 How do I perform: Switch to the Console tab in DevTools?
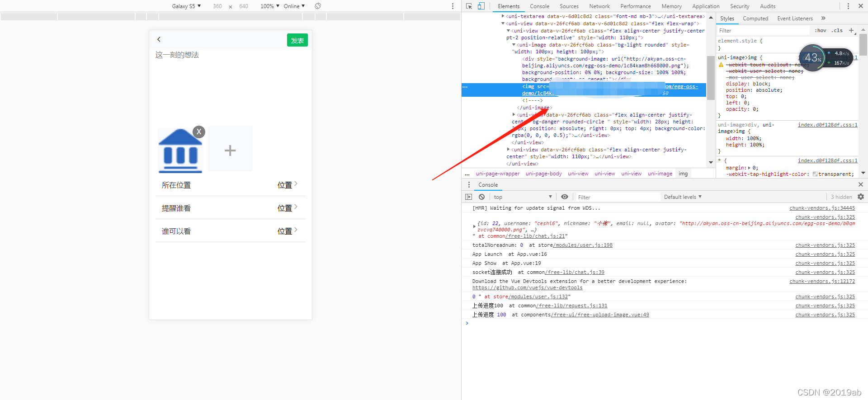point(539,6)
